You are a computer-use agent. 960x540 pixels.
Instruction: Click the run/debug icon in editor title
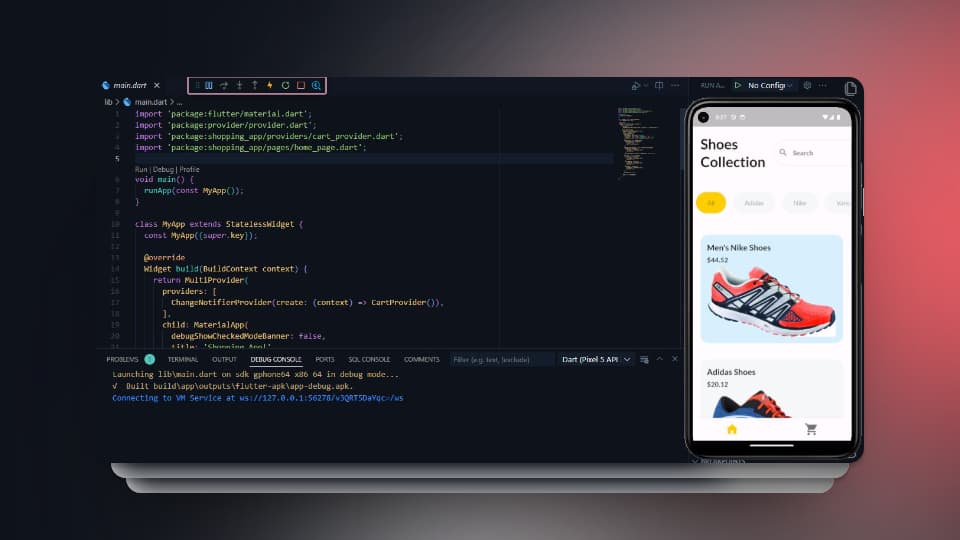[x=636, y=86]
